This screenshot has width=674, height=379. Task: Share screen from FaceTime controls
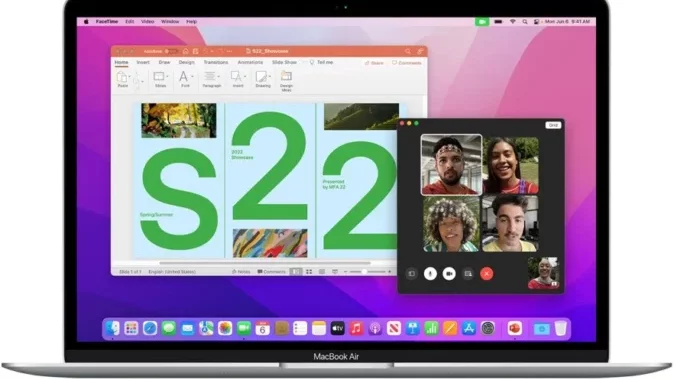click(468, 274)
